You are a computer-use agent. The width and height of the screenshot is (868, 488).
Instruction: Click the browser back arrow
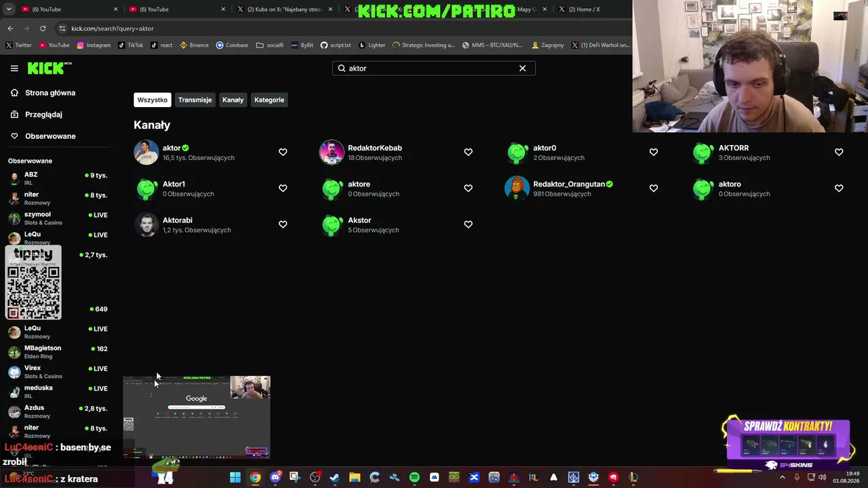pos(10,28)
